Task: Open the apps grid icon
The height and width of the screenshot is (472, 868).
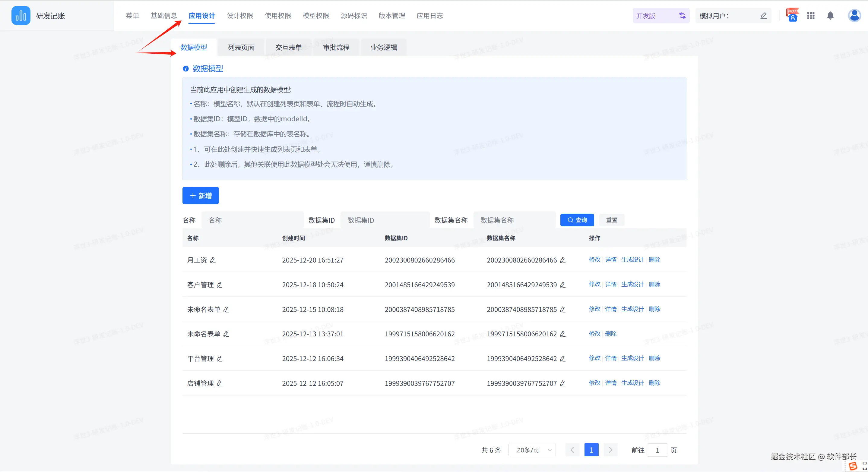Action: click(811, 16)
